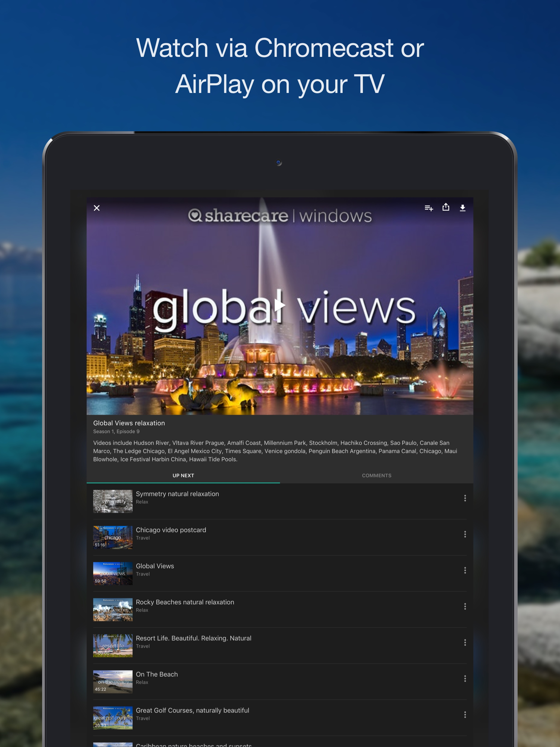The image size is (560, 747).
Task: Open 'On The Beach' title
Action: click(157, 674)
